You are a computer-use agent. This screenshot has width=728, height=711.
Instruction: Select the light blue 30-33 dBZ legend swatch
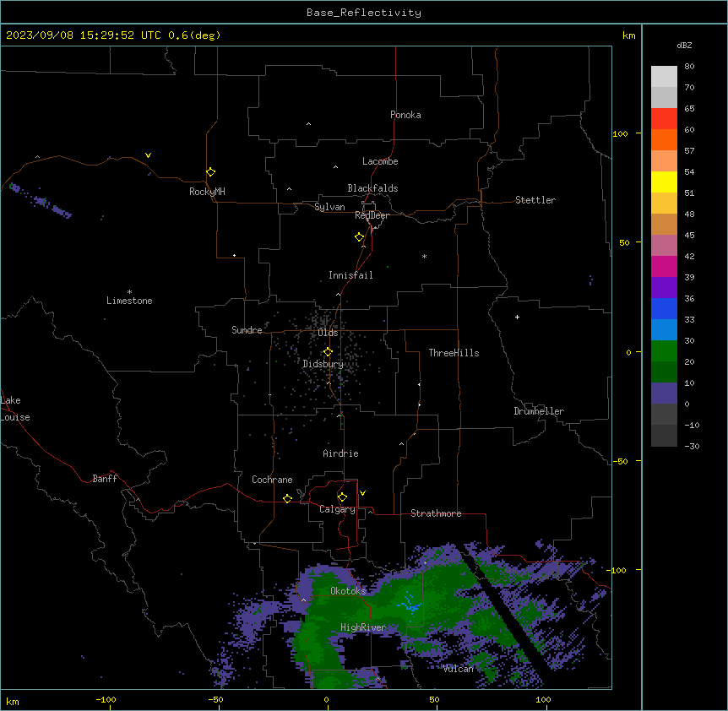(664, 329)
